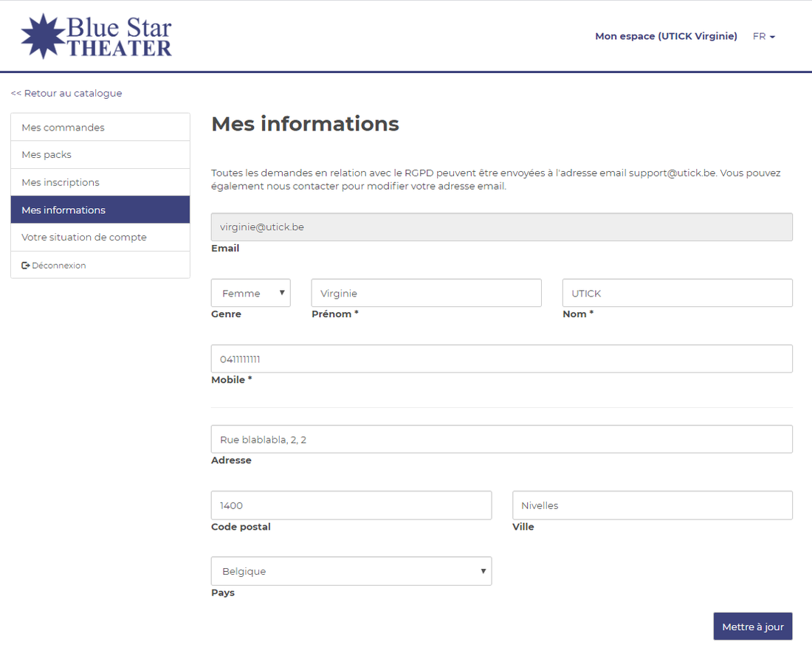The width and height of the screenshot is (812, 650).
Task: Follow the Retour au catalogue link
Action: [66, 94]
